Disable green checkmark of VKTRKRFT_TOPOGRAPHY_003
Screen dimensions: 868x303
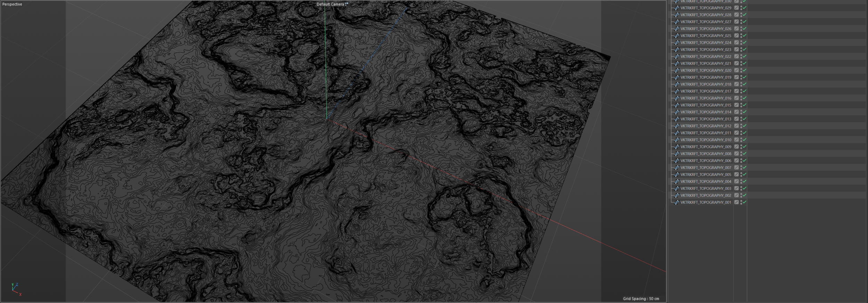[744, 188]
